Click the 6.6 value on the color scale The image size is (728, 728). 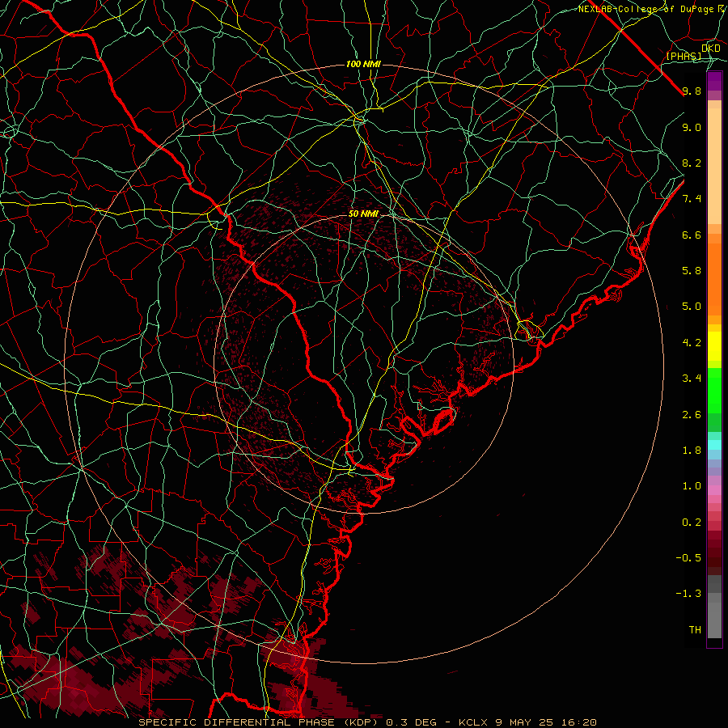pyautogui.click(x=692, y=235)
